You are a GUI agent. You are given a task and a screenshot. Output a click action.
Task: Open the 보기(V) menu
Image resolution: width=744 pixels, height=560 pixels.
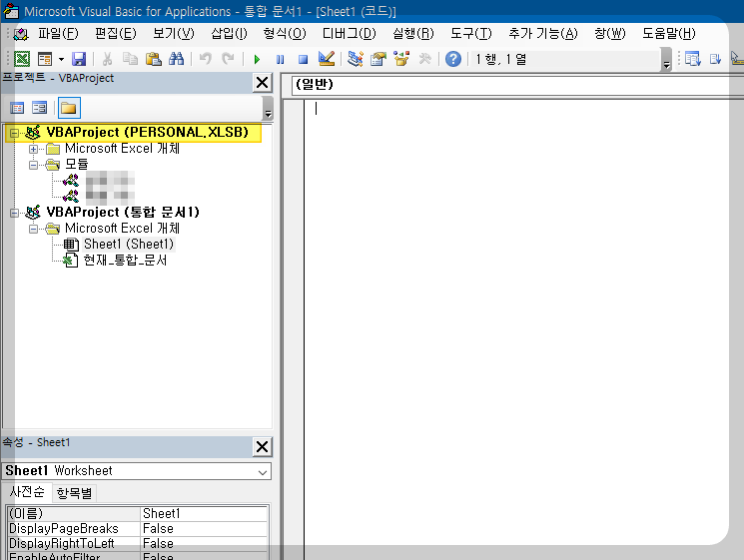(173, 33)
